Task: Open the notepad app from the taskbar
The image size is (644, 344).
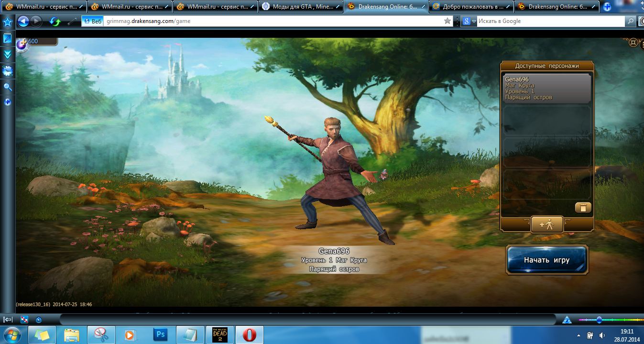Action: pos(190,335)
